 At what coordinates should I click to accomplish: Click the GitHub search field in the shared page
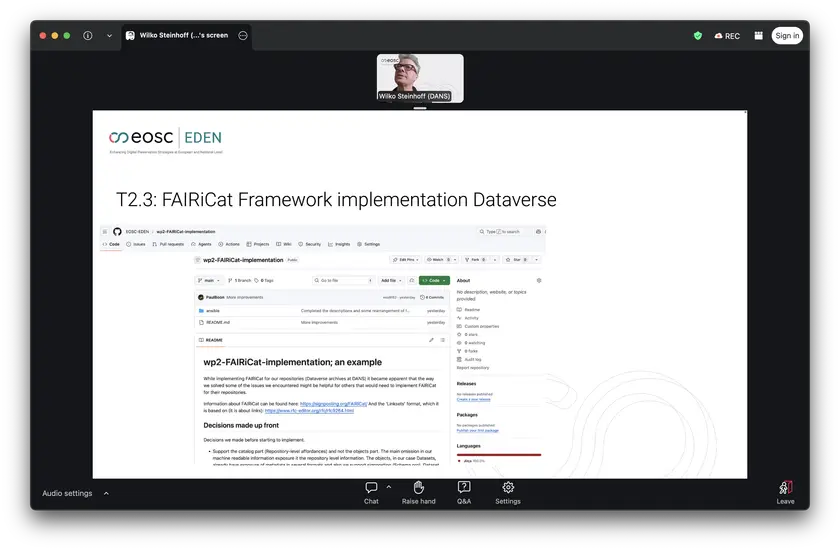point(502,232)
